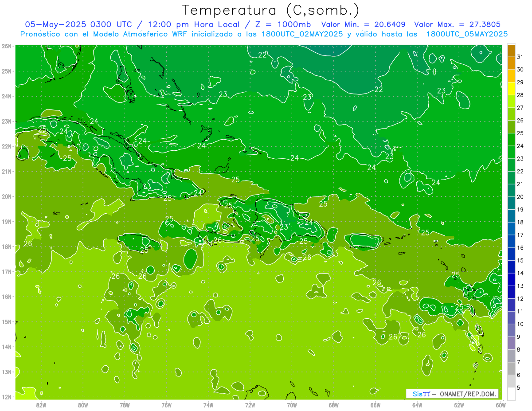The width and height of the screenshot is (532, 411).
Task: Click the "18N" latitude axis label
Action: point(7,247)
